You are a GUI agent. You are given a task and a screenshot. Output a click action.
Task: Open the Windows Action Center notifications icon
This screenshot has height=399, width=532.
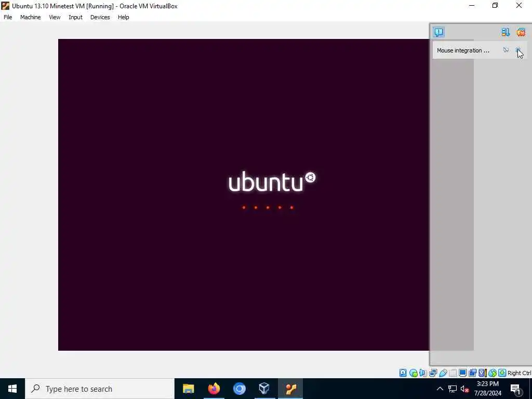tap(516, 389)
